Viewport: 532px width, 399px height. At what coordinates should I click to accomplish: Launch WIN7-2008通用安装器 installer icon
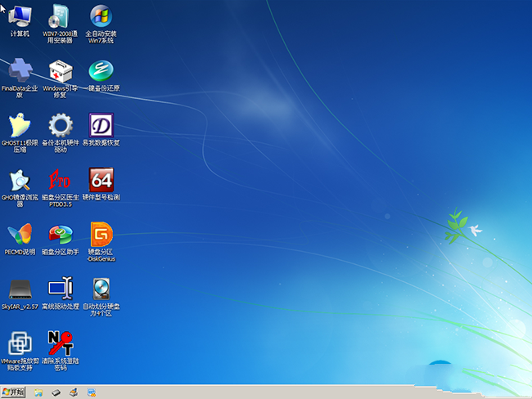point(61,17)
